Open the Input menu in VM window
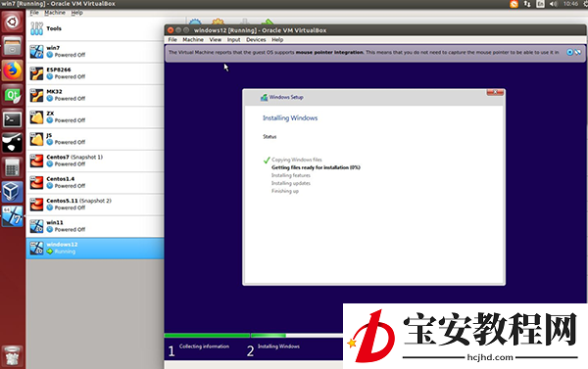 pos(233,40)
